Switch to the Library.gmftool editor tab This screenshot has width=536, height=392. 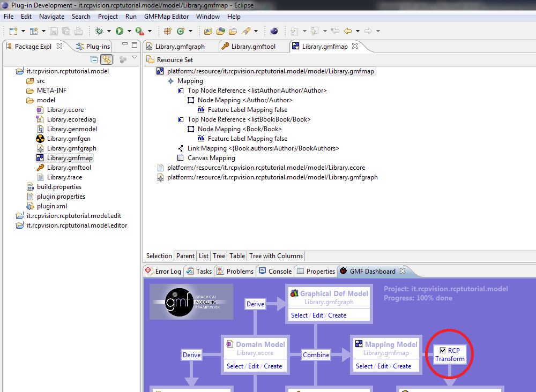(253, 47)
